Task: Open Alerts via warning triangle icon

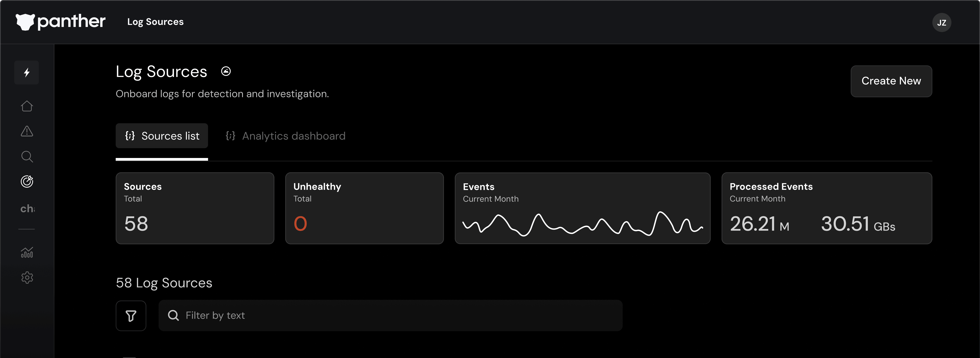Action: coord(27,131)
